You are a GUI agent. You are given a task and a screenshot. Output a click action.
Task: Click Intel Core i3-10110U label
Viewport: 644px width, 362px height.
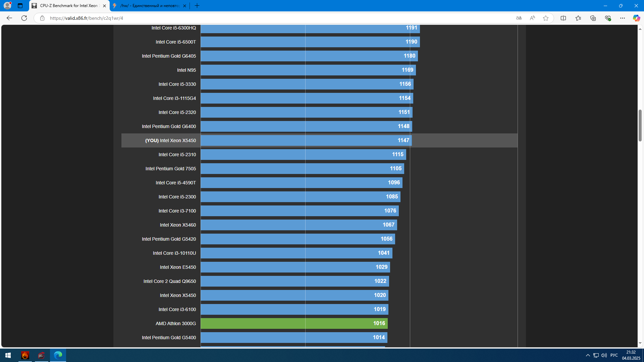pos(174,253)
